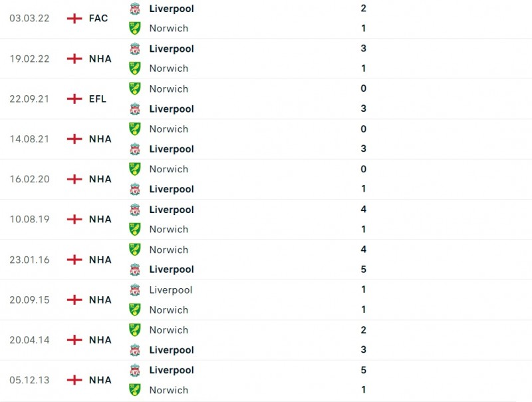Click Liverpool crest in 05.12.13 match
The width and height of the screenshot is (532, 402).
point(135,370)
